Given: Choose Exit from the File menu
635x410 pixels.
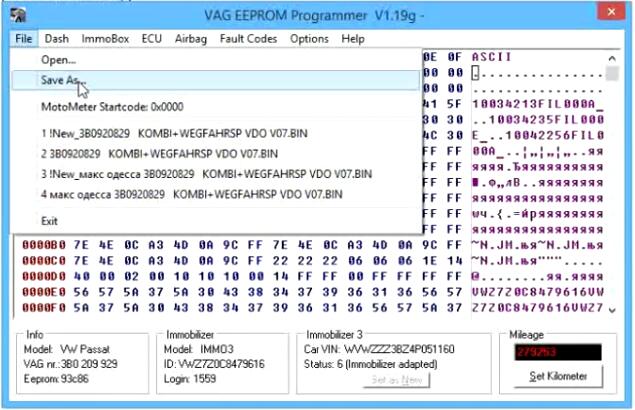Looking at the screenshot, I should pos(215,221).
